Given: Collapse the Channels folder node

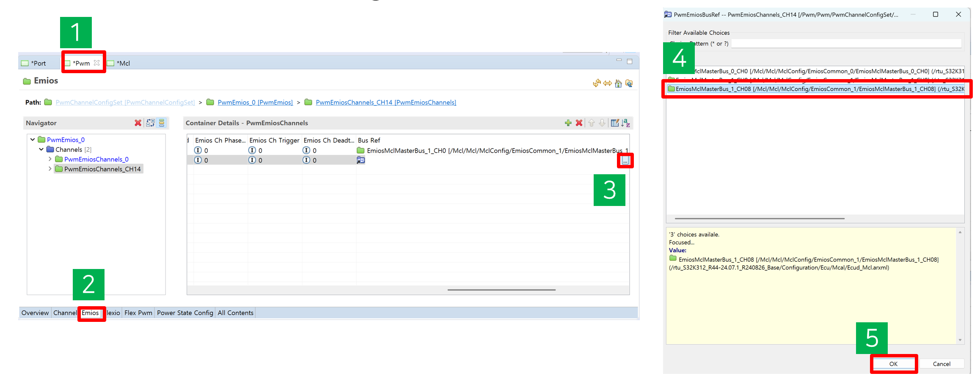Looking at the screenshot, I should [41, 149].
